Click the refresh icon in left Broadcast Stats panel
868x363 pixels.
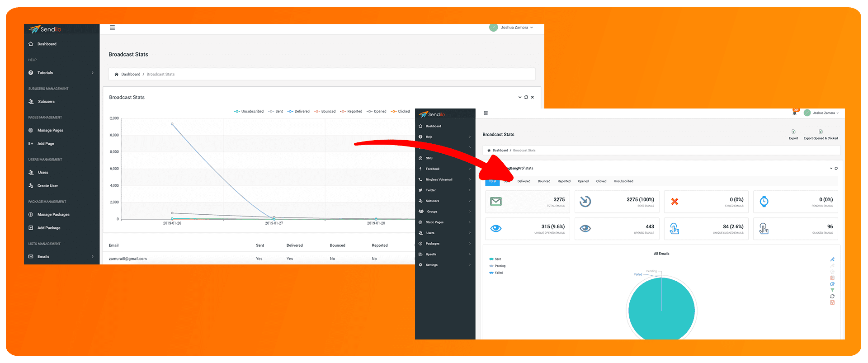(x=526, y=97)
